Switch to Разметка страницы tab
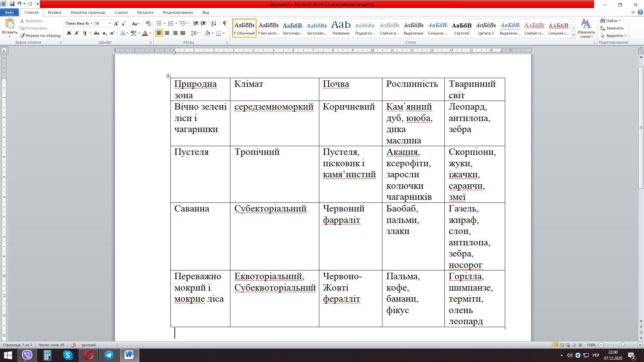This screenshot has height=362, width=644. click(88, 12)
